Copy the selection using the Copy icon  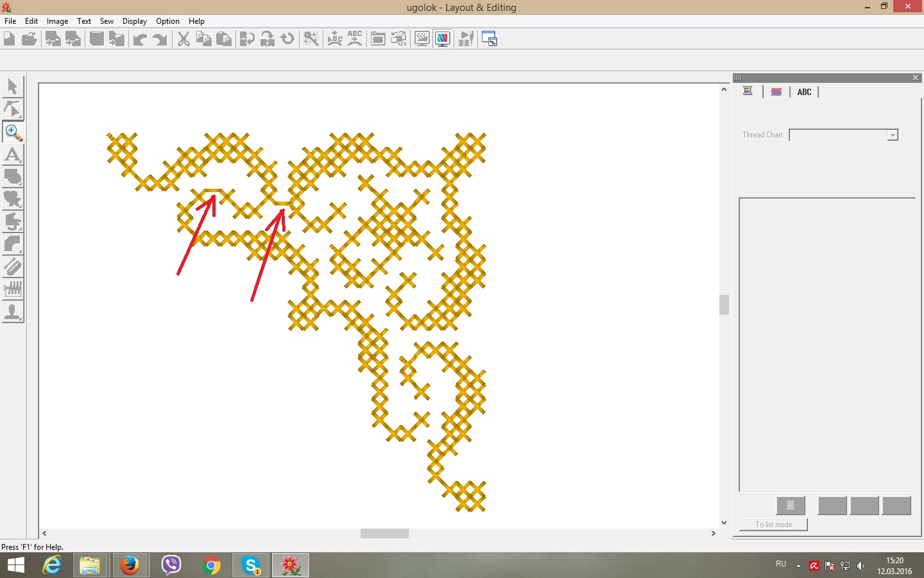203,39
